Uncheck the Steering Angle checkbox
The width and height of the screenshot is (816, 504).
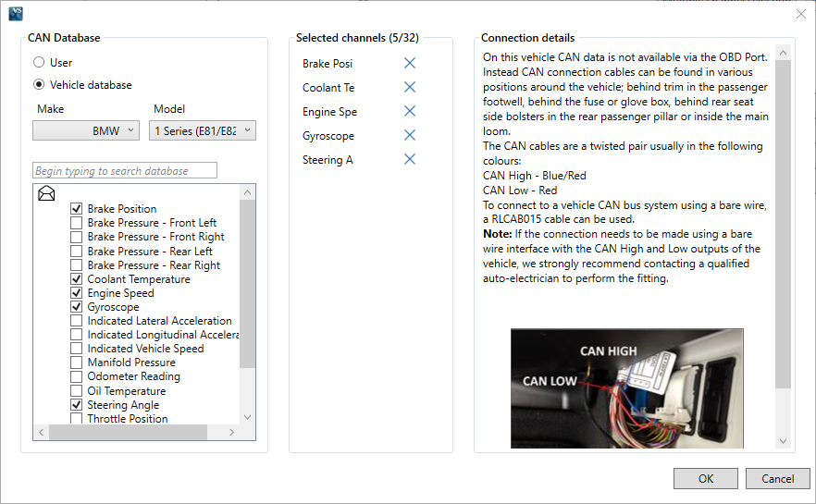point(77,405)
